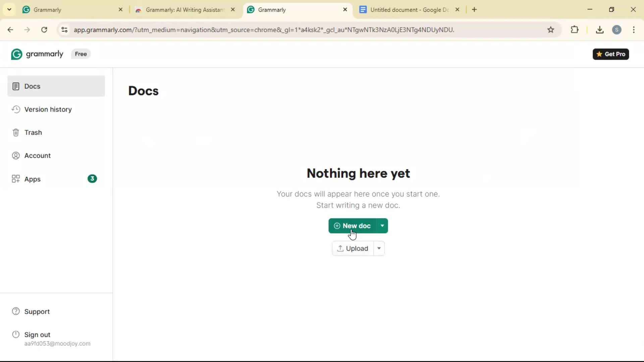This screenshot has height=362, width=644.
Task: Open Version history from the sidebar
Action: click(48, 109)
